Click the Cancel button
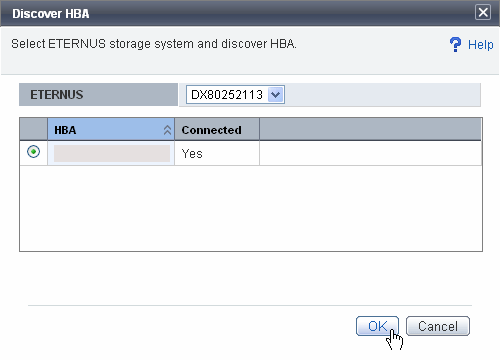This screenshot has height=360, width=500. 438,326
